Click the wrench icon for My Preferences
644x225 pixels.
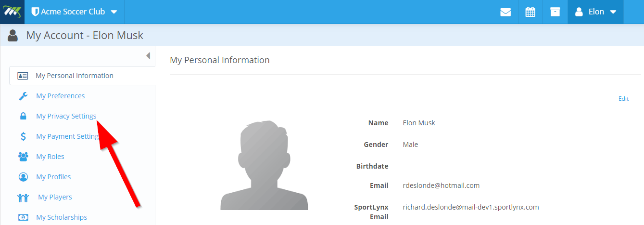[23, 96]
